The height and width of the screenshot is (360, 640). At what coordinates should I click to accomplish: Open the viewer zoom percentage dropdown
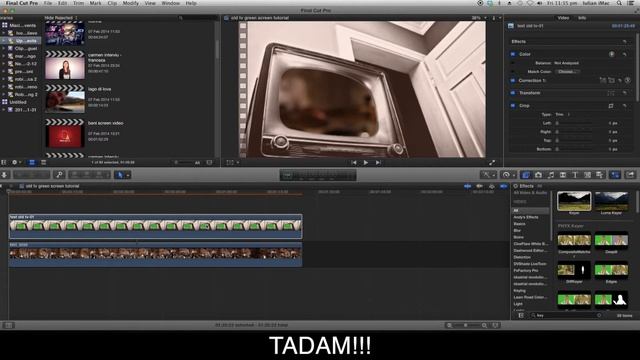[479, 18]
